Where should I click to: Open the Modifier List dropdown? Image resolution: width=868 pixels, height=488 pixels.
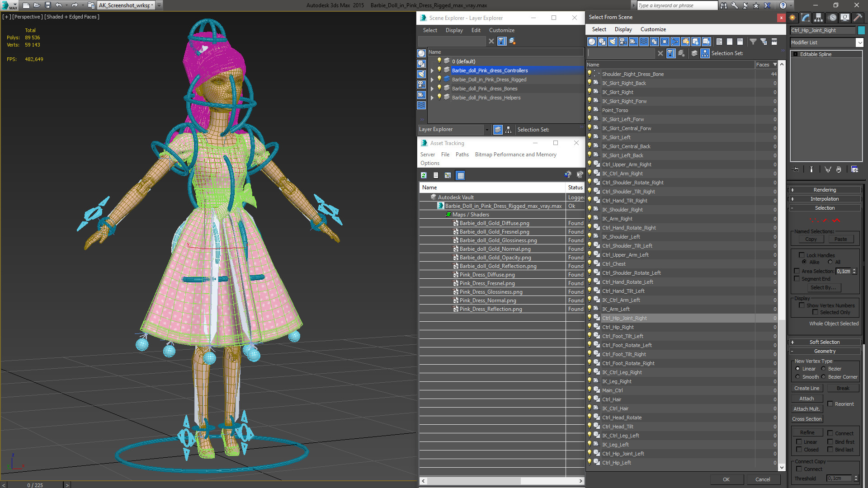pos(859,42)
